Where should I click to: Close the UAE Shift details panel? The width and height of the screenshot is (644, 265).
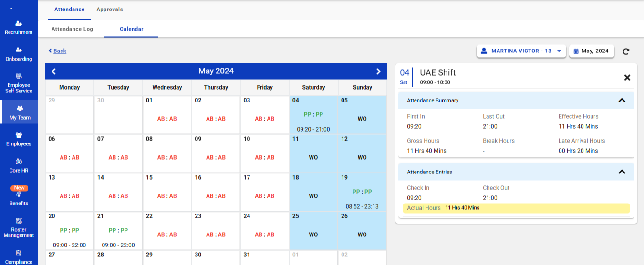tap(627, 77)
